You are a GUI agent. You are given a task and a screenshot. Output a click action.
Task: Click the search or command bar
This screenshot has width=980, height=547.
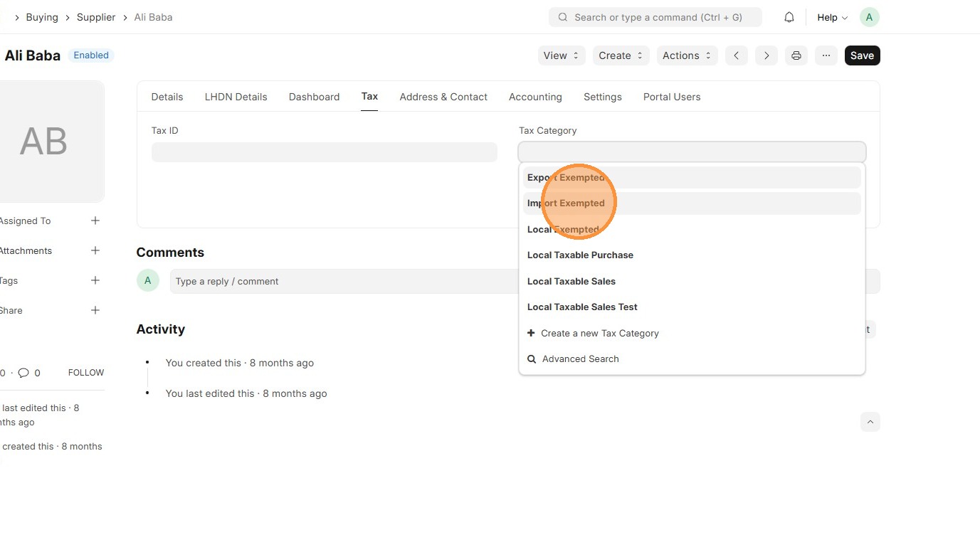655,17
